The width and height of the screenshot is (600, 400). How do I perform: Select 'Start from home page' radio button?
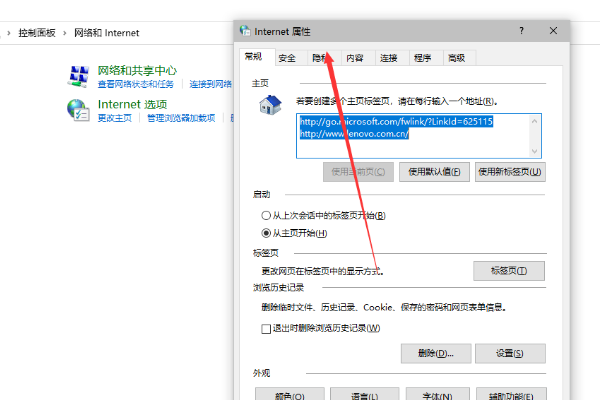pos(266,233)
